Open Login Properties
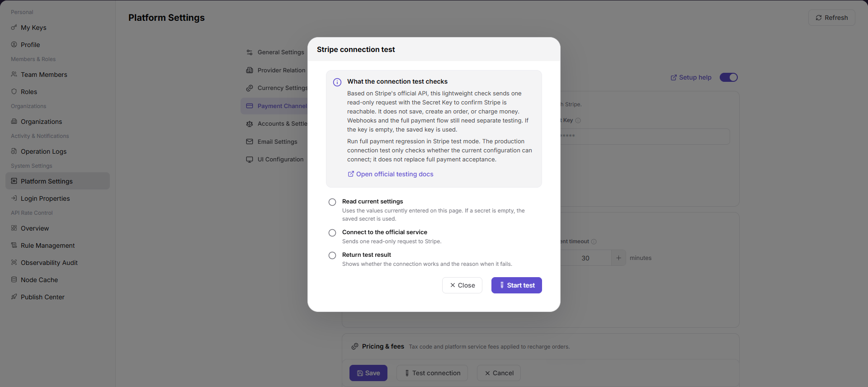Image resolution: width=868 pixels, height=387 pixels. (57, 198)
